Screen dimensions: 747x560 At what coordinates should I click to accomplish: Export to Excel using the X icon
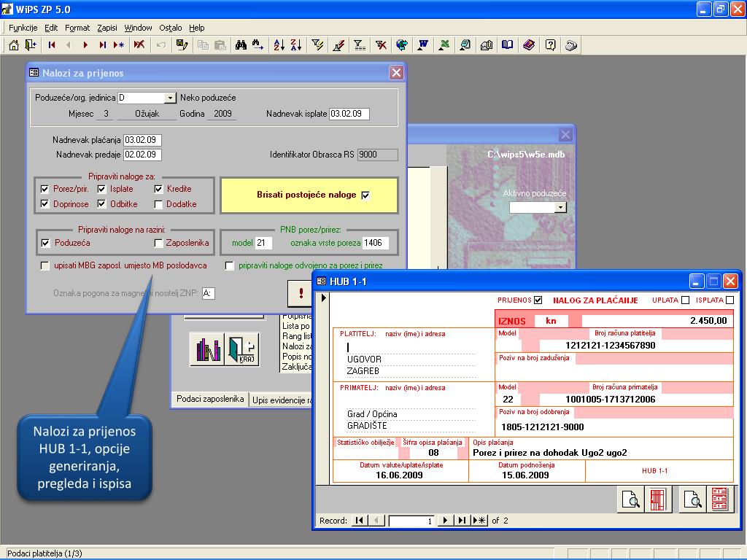point(444,45)
